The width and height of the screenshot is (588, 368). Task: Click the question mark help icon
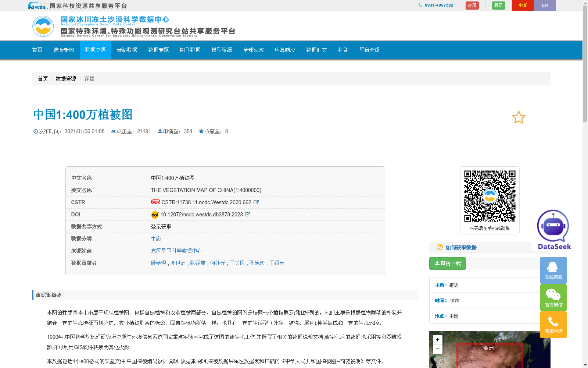pos(440,247)
